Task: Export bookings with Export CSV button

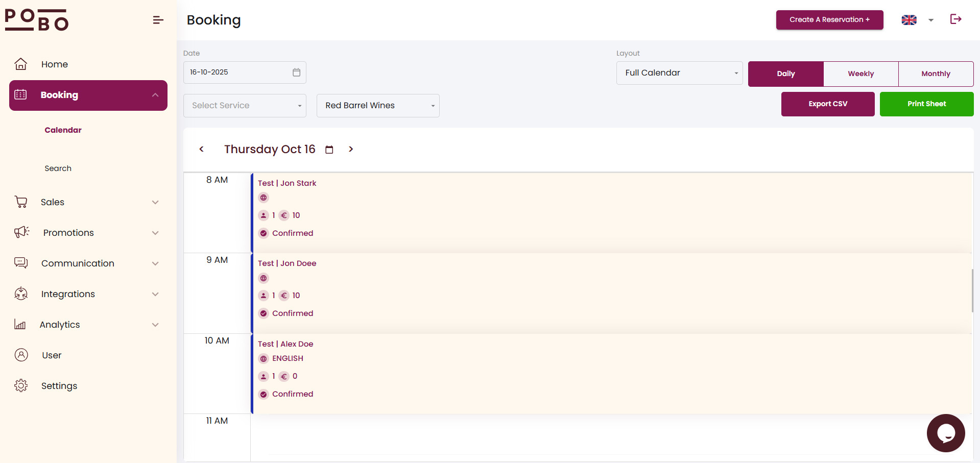Action: tap(827, 104)
